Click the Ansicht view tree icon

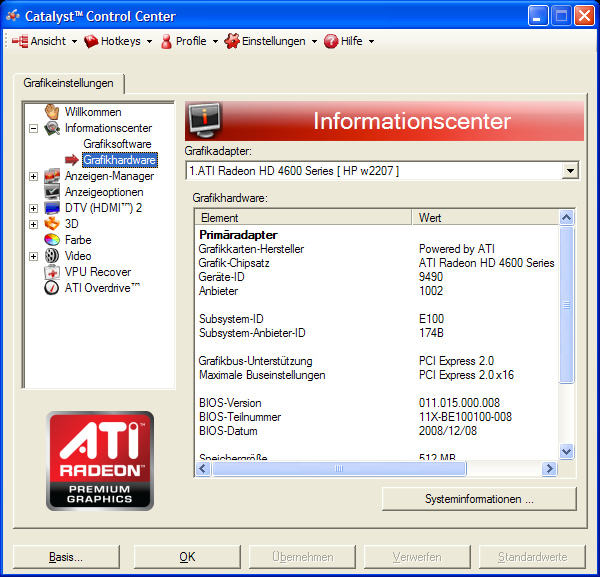[x=20, y=41]
